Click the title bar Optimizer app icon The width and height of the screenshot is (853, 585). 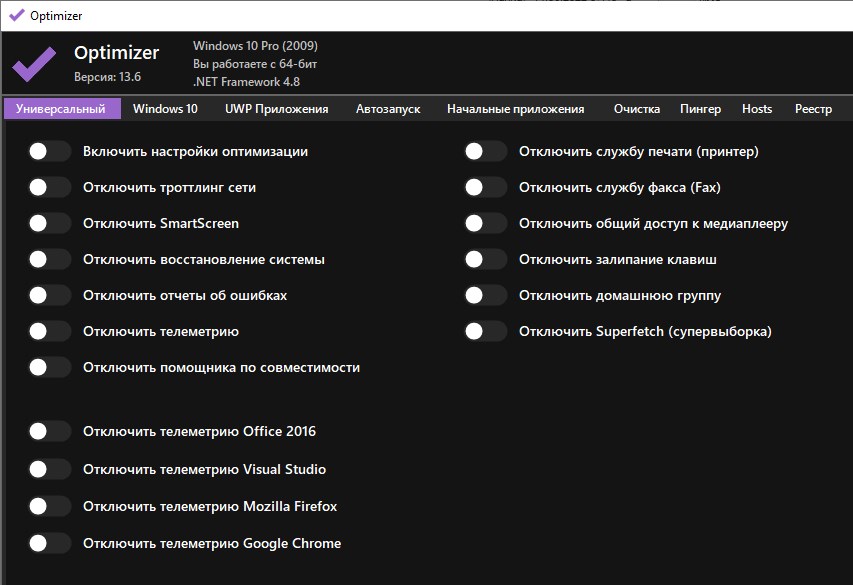tap(17, 15)
